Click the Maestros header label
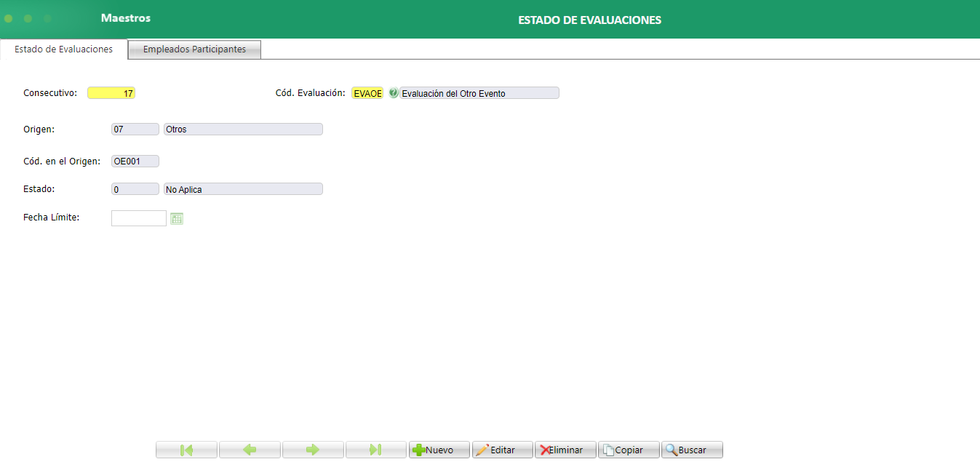This screenshot has width=980, height=470. coord(124,17)
